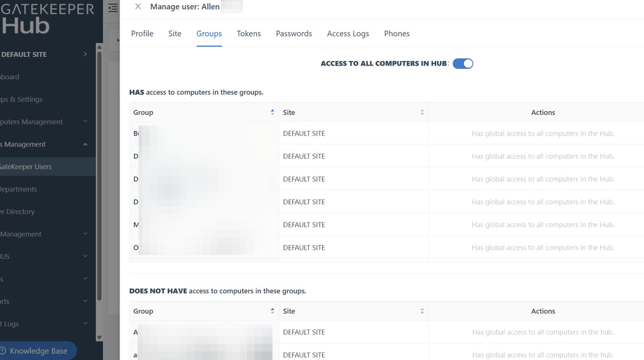
Task: Expand the DEFAULT SITE selector chevron
Action: [85, 54]
